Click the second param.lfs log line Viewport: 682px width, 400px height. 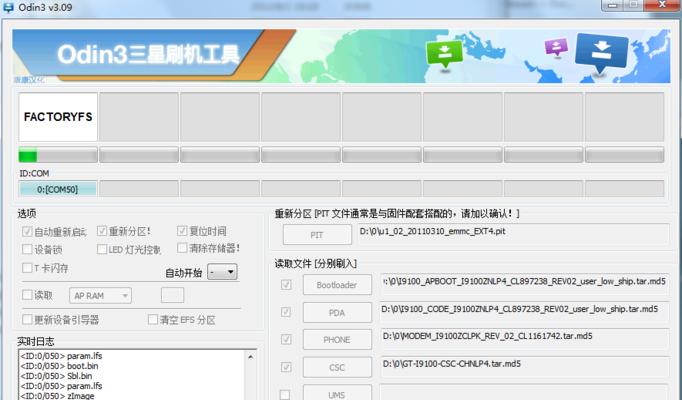[x=61, y=386]
